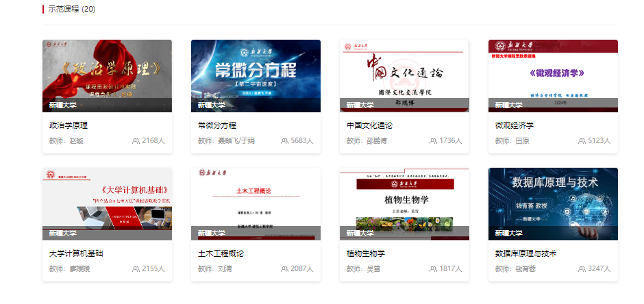Click the 示范课程 (20) section heading

pyautogui.click(x=71, y=9)
